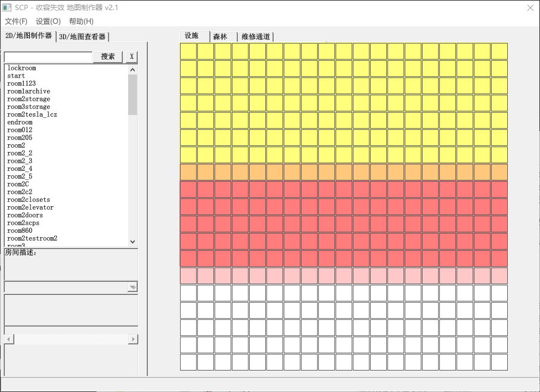This screenshot has height=392, width=540.
Task: Close the map creator window
Action: [530, 8]
